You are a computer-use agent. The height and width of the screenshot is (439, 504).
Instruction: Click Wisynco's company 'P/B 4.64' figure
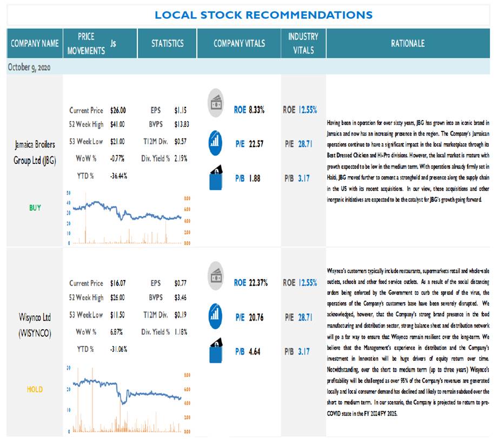pyautogui.click(x=248, y=351)
